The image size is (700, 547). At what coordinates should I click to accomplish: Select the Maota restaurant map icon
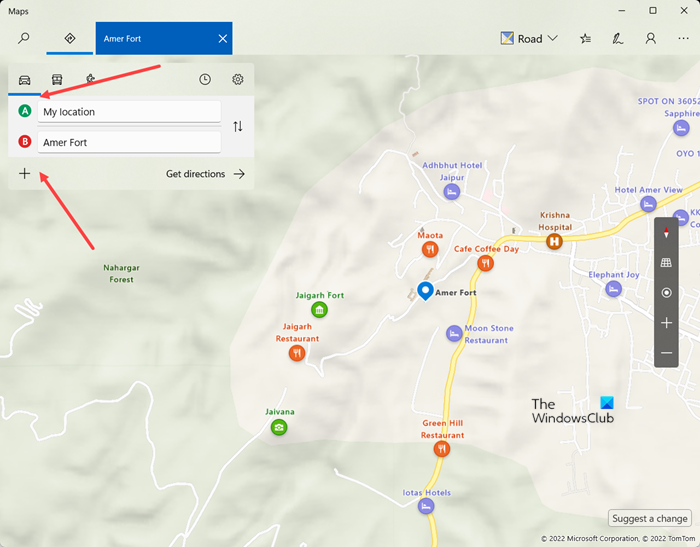click(430, 249)
